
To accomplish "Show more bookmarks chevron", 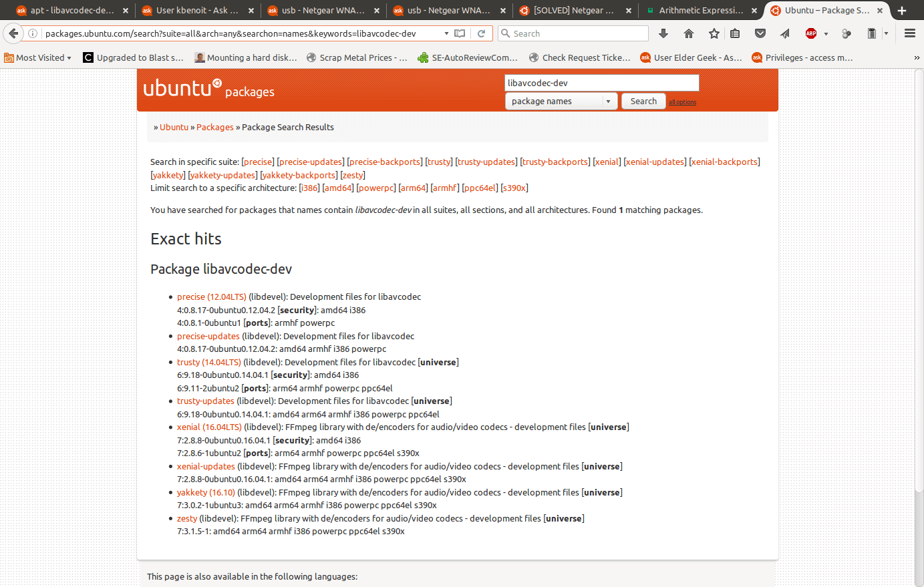I will [x=917, y=58].
